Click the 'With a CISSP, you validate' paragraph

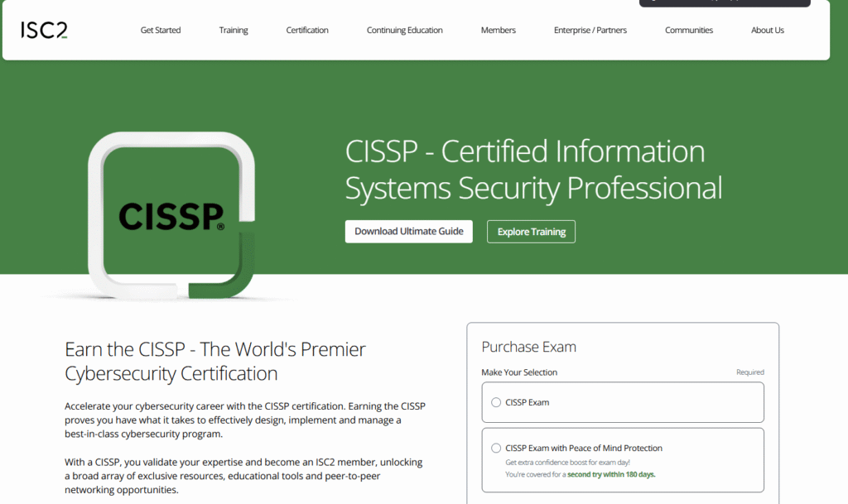243,476
